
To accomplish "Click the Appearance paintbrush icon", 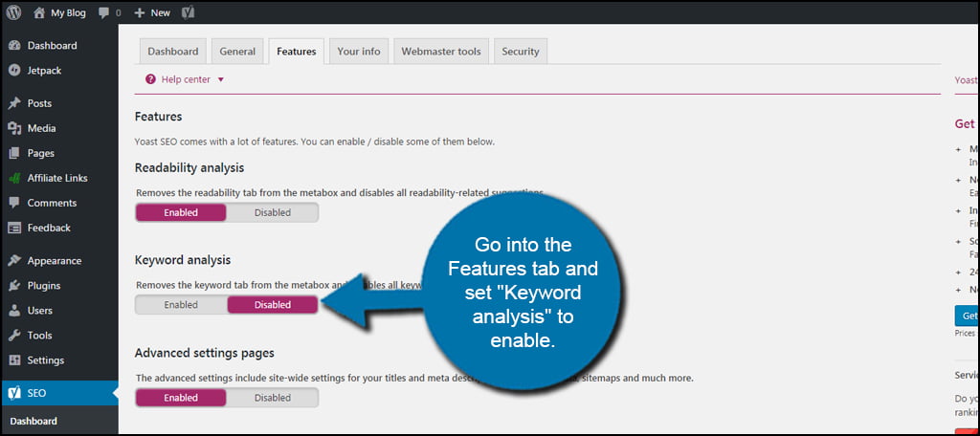I will coord(15,260).
